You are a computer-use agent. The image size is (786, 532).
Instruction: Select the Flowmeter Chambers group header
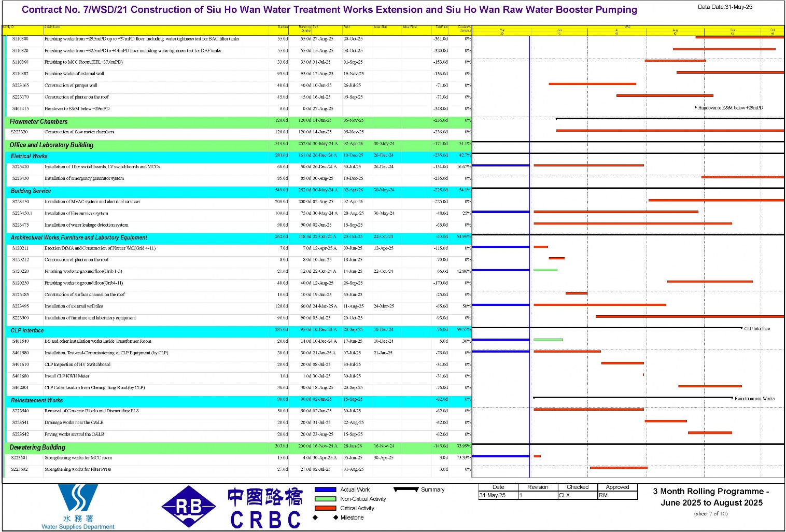pyautogui.click(x=38, y=121)
